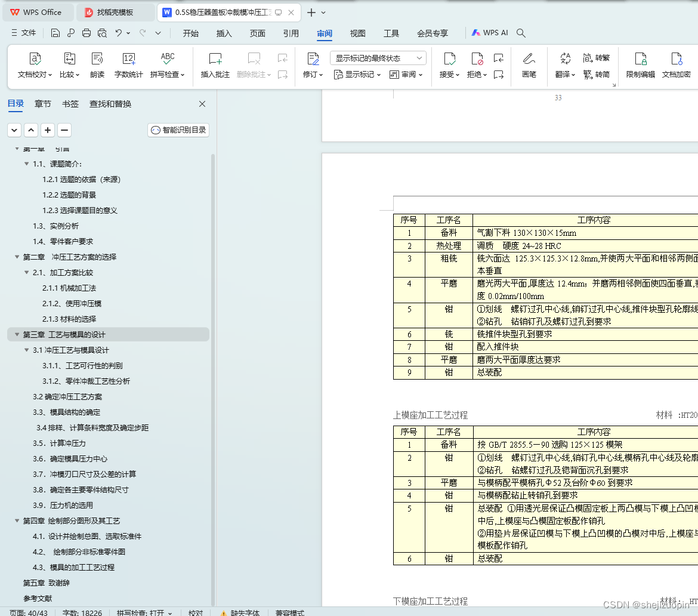698x616 pixels.
Task: Click the WPS AI button
Action: (490, 33)
